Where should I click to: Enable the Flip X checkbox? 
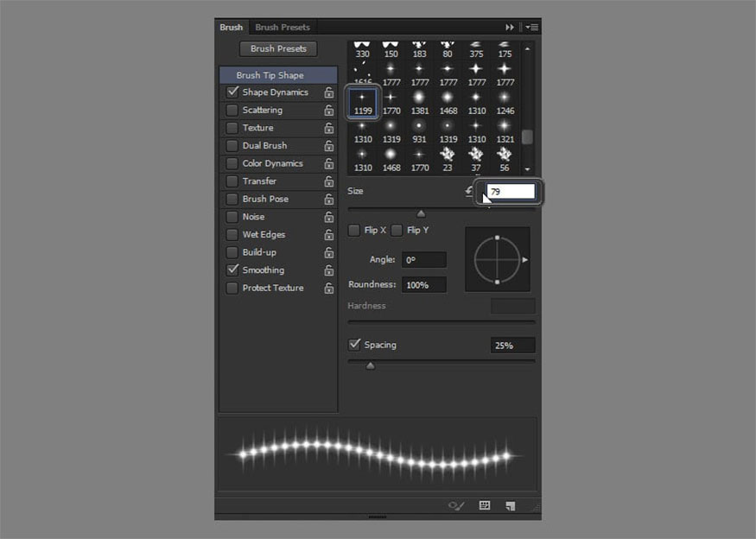(x=354, y=231)
